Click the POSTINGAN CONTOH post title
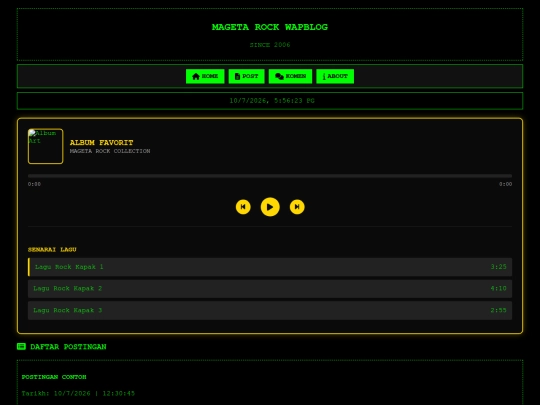This screenshot has width=540, height=405. coord(54,377)
